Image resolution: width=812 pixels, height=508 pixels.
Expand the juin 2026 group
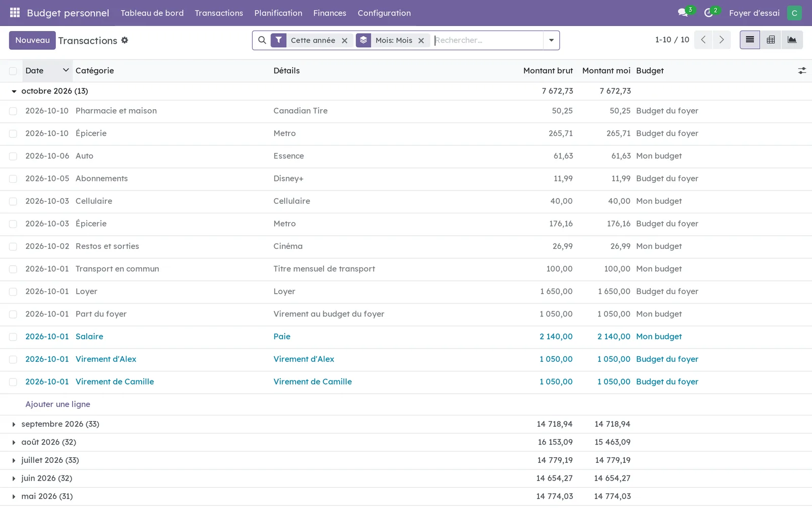click(x=14, y=479)
